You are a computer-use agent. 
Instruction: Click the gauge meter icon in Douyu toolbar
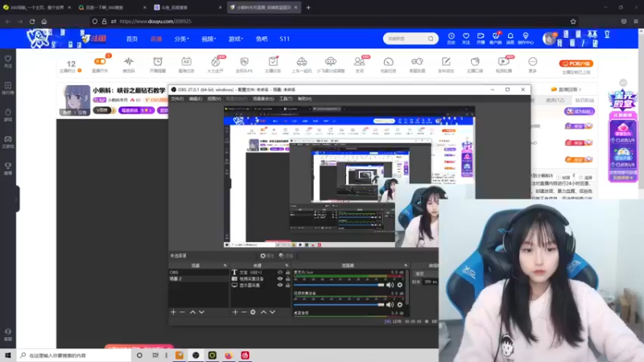point(388,62)
